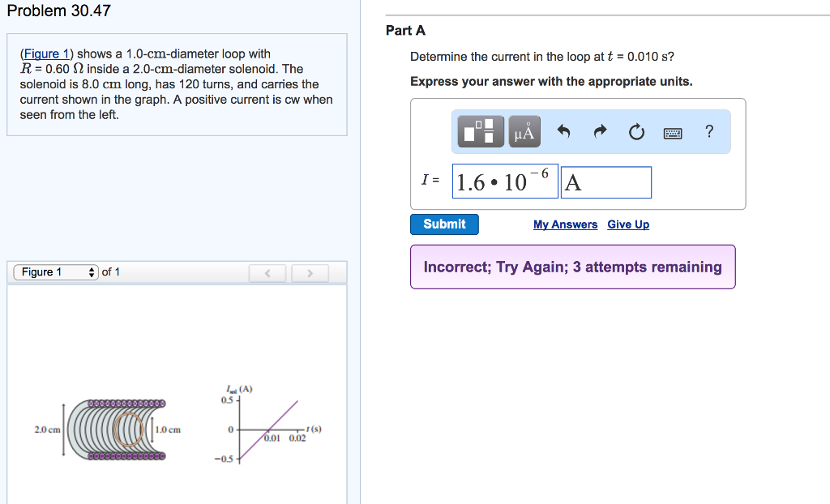830x504 pixels.
Task: Select the Give Up link
Action: point(628,224)
